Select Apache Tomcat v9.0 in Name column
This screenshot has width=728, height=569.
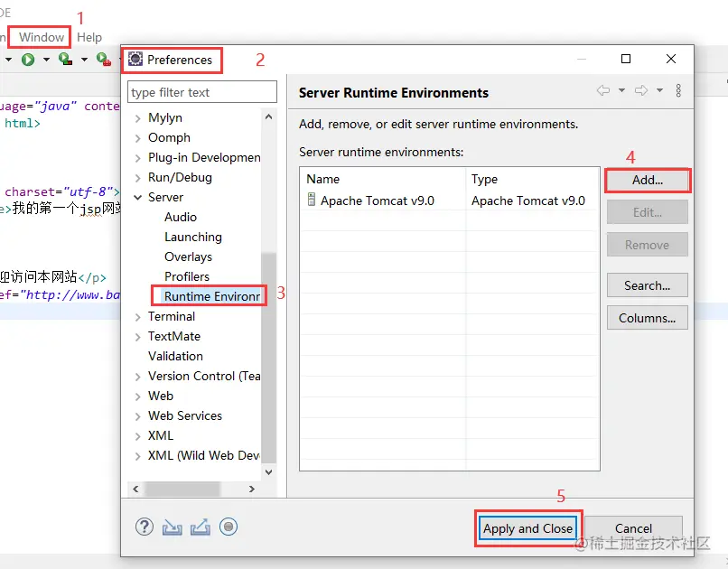(x=377, y=201)
